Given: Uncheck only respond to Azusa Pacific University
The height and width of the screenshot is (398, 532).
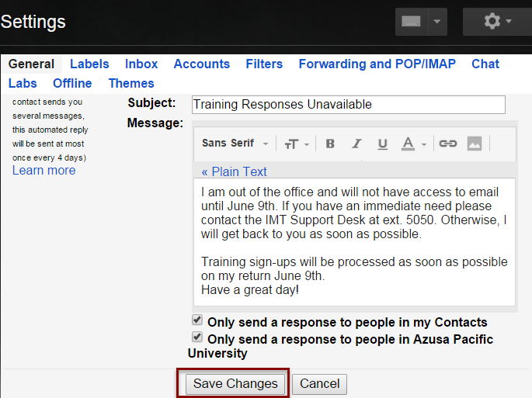Looking at the screenshot, I should click(x=197, y=337).
